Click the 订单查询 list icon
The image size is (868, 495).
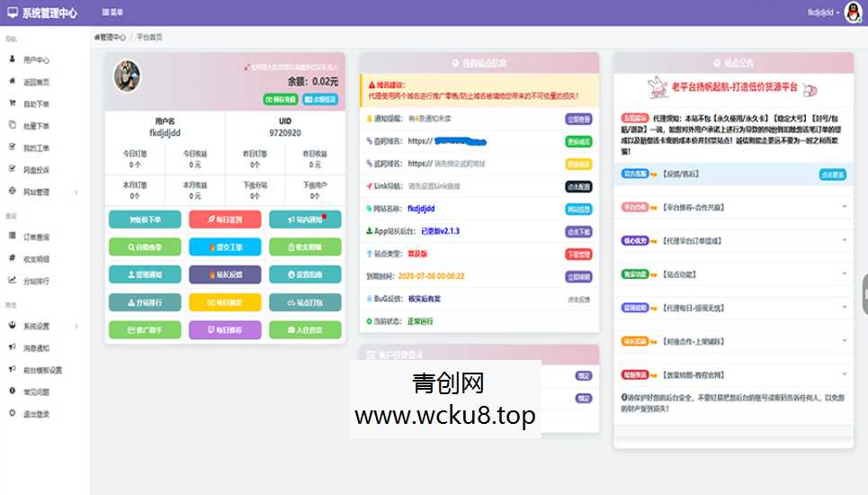[12, 236]
